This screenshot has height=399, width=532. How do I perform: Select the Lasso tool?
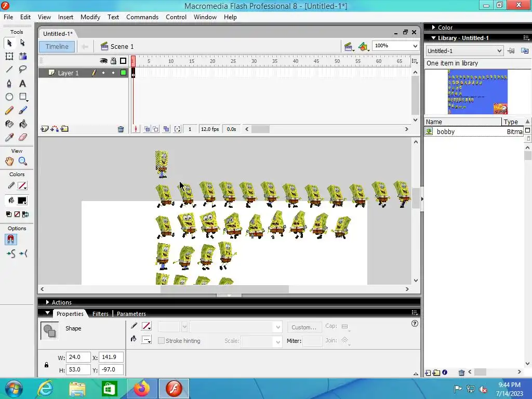pyautogui.click(x=23, y=70)
